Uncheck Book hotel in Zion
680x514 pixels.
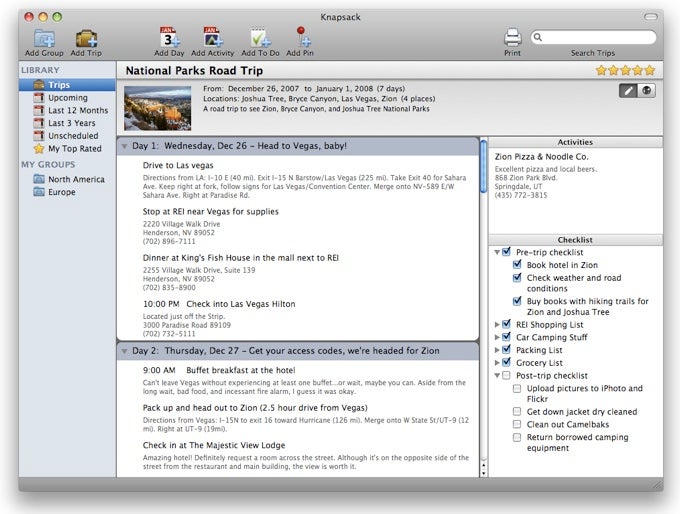[x=517, y=265]
